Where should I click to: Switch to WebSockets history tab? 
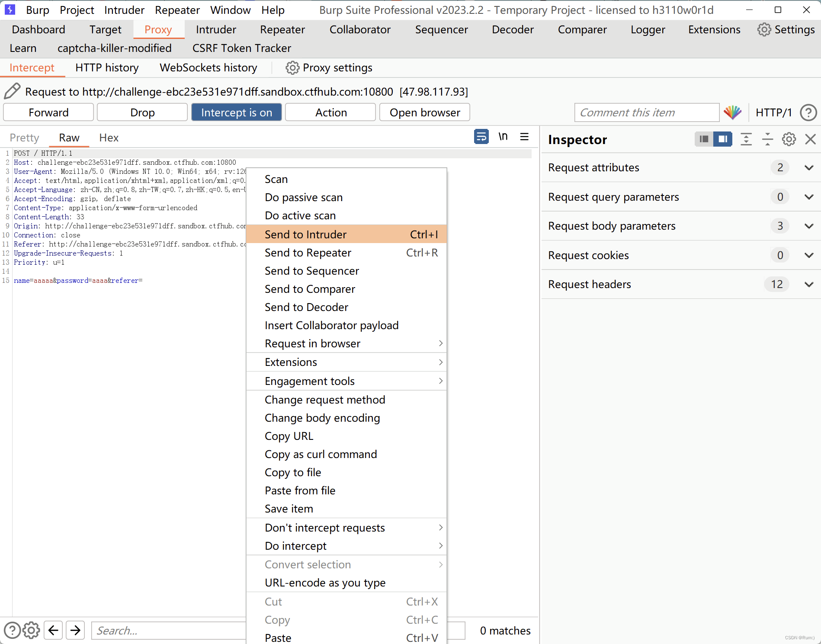click(x=208, y=68)
